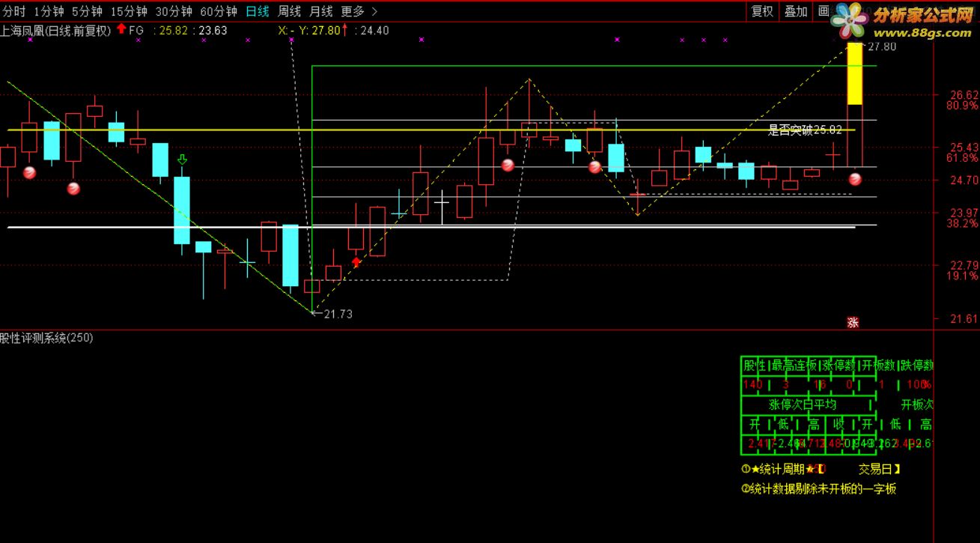
Task: Click the 24.70 price axis label
Action: tap(964, 180)
